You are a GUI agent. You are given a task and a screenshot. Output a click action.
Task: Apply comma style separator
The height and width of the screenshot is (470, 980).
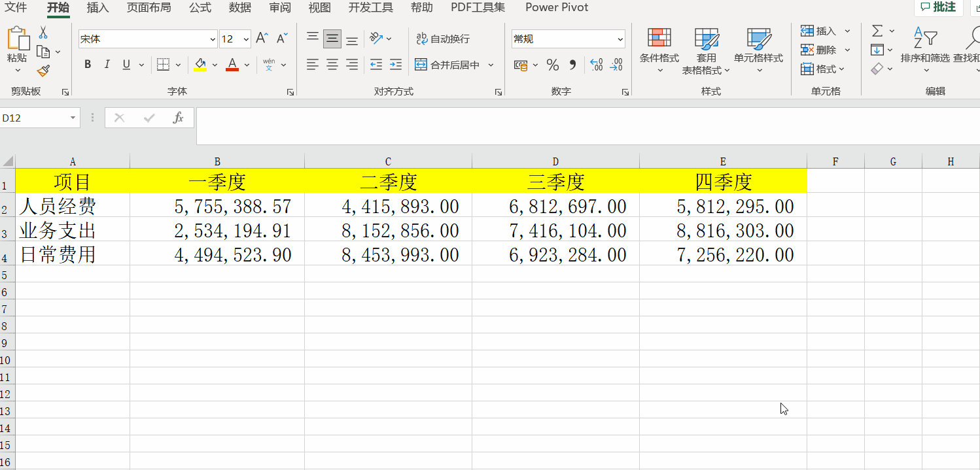pos(573,65)
